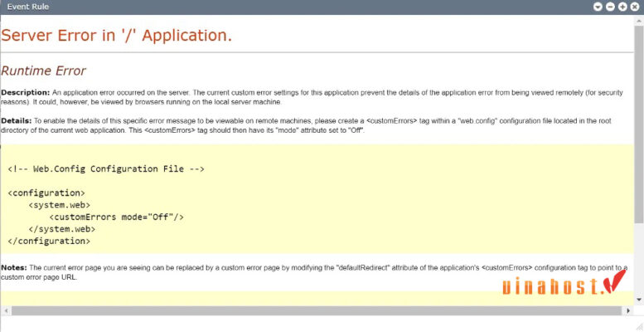Image resolution: width=644 pixels, height=332 pixels.
Task: Click the horizontal scrollbar thumb
Action: coord(316,310)
